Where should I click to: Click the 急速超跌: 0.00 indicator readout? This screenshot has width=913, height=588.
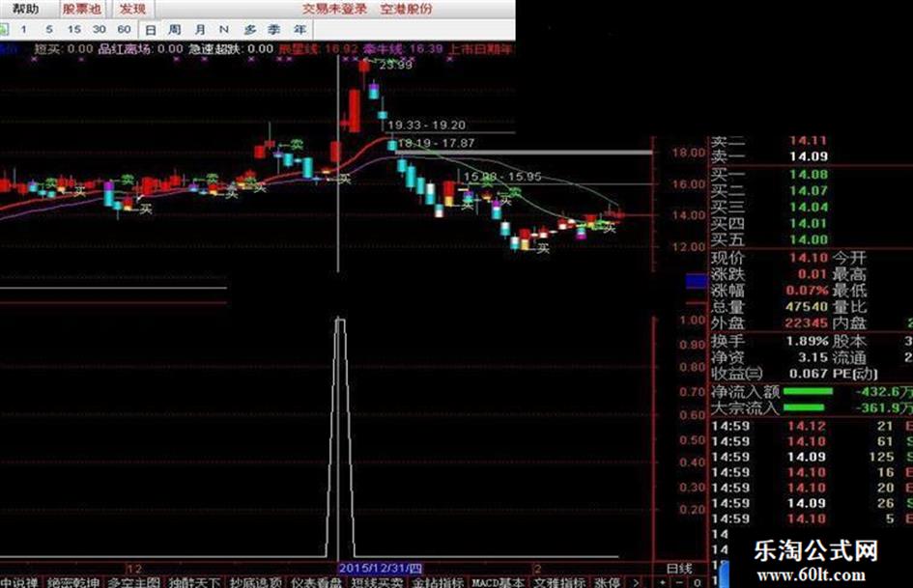pos(231,49)
